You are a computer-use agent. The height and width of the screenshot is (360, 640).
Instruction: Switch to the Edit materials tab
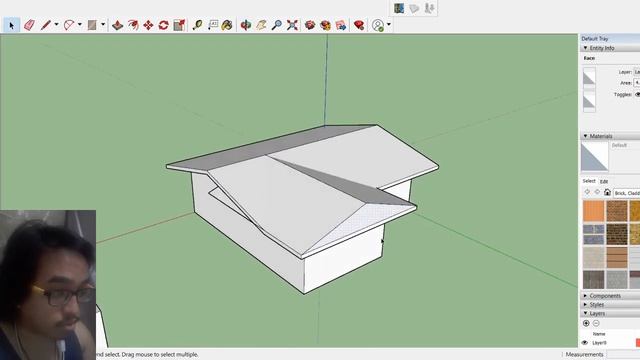604,181
